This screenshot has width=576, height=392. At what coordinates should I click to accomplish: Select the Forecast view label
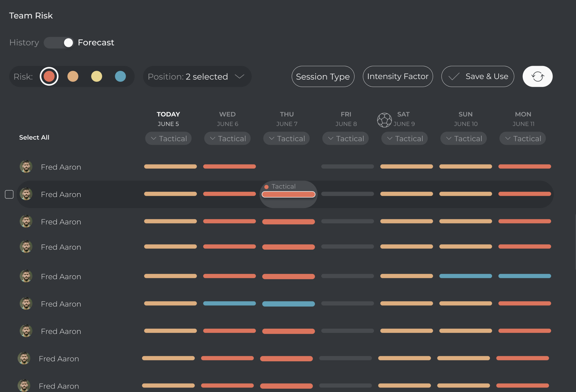[x=96, y=43]
